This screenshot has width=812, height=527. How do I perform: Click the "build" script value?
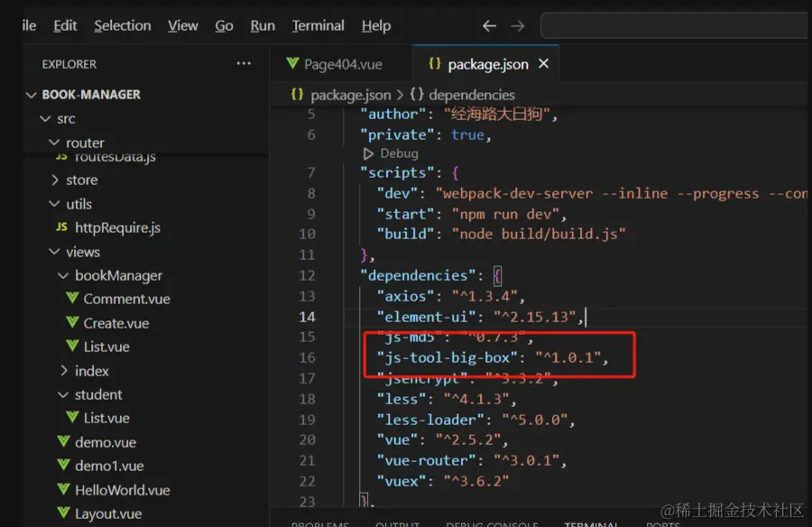[539, 235]
